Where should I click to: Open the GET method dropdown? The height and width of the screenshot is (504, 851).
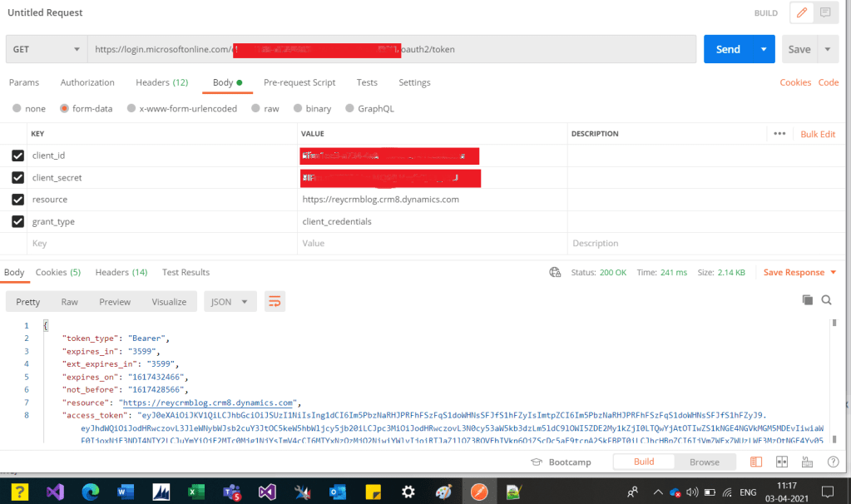tap(46, 50)
